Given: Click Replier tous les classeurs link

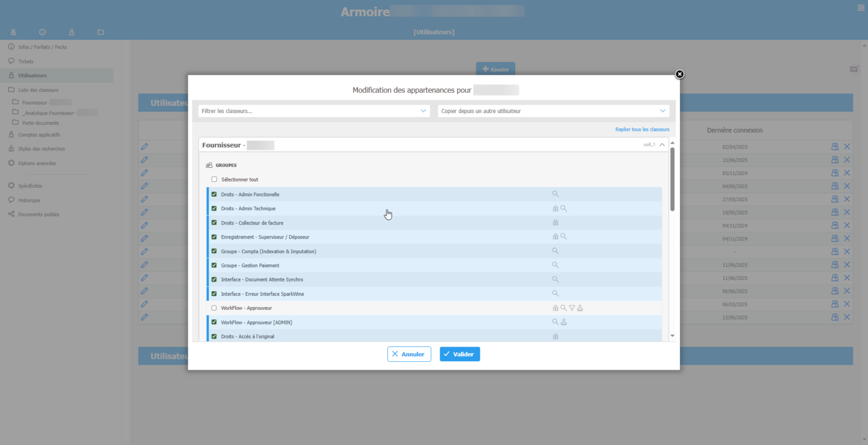Looking at the screenshot, I should [x=642, y=129].
